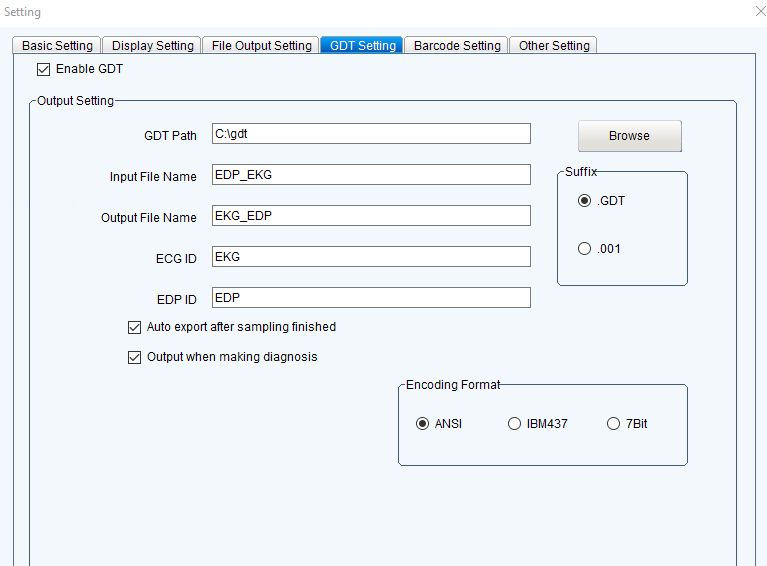767x566 pixels.
Task: Click the GDT Path input field
Action: tap(371, 134)
